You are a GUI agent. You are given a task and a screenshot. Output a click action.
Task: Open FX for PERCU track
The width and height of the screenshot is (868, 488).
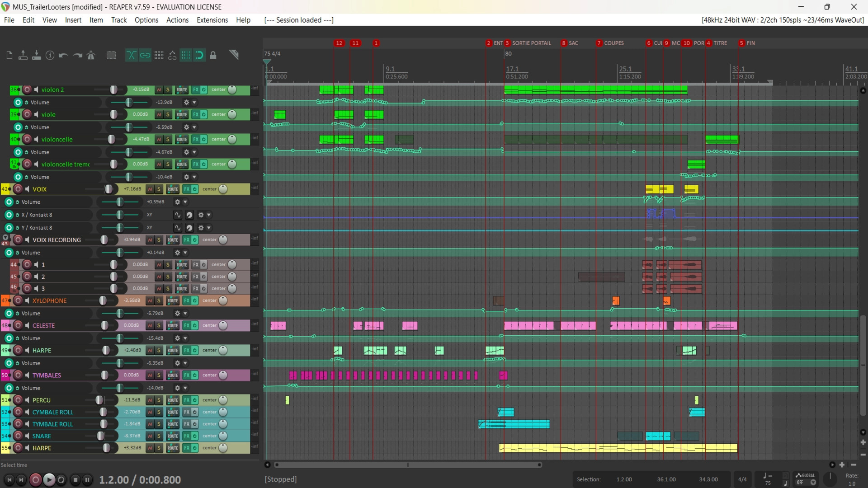tap(186, 400)
